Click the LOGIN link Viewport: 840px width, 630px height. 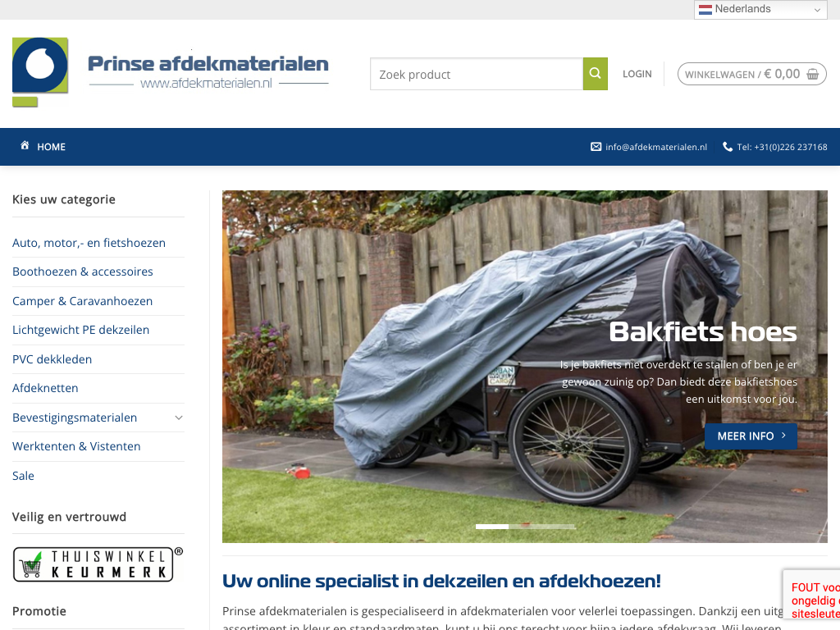pos(637,74)
